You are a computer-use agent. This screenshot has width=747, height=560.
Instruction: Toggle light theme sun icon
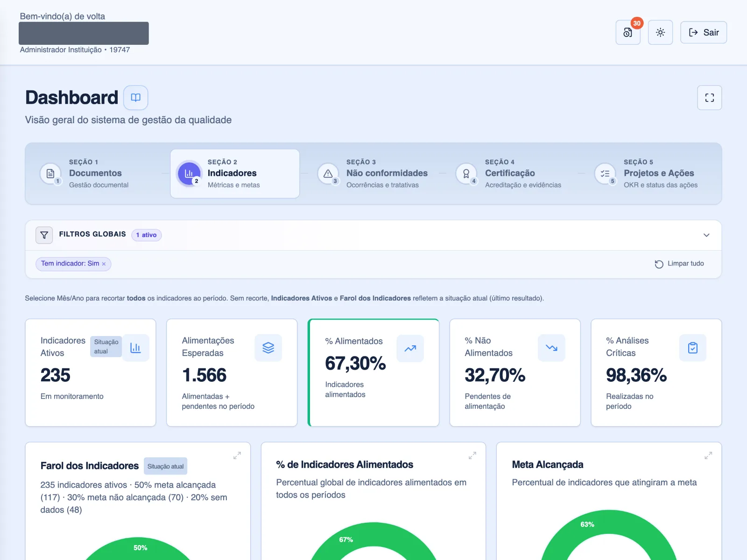coord(660,32)
